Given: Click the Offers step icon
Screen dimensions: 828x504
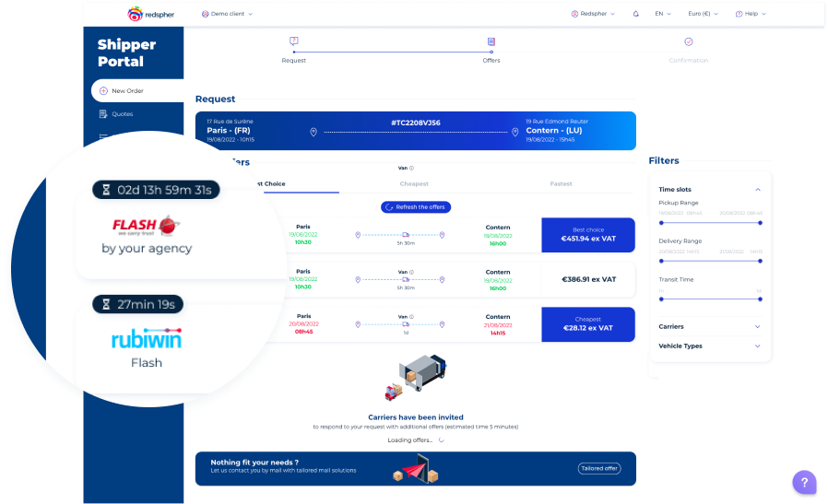Looking at the screenshot, I should (x=491, y=41).
